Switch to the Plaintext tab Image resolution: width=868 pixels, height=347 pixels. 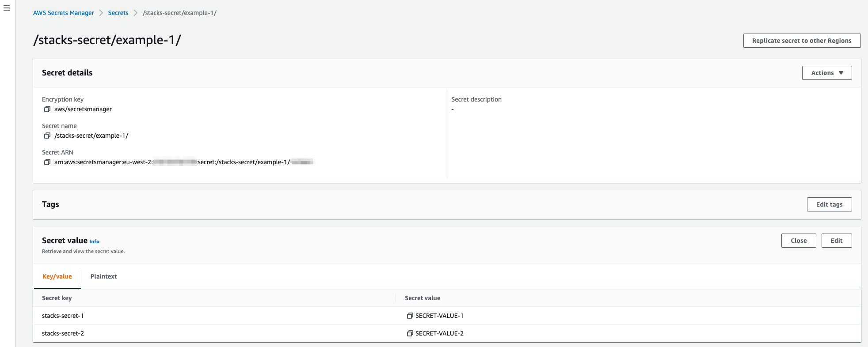pos(103,276)
